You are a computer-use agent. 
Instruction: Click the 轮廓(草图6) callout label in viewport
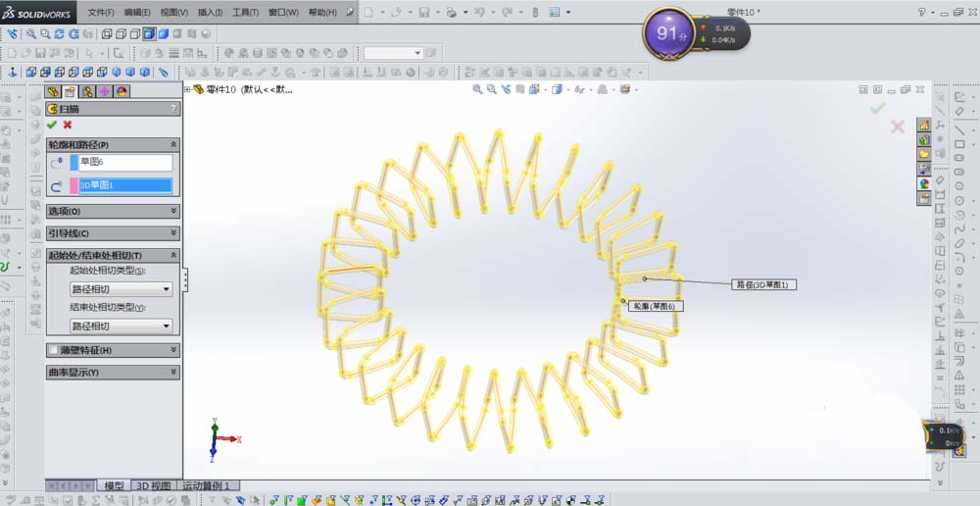coord(655,307)
